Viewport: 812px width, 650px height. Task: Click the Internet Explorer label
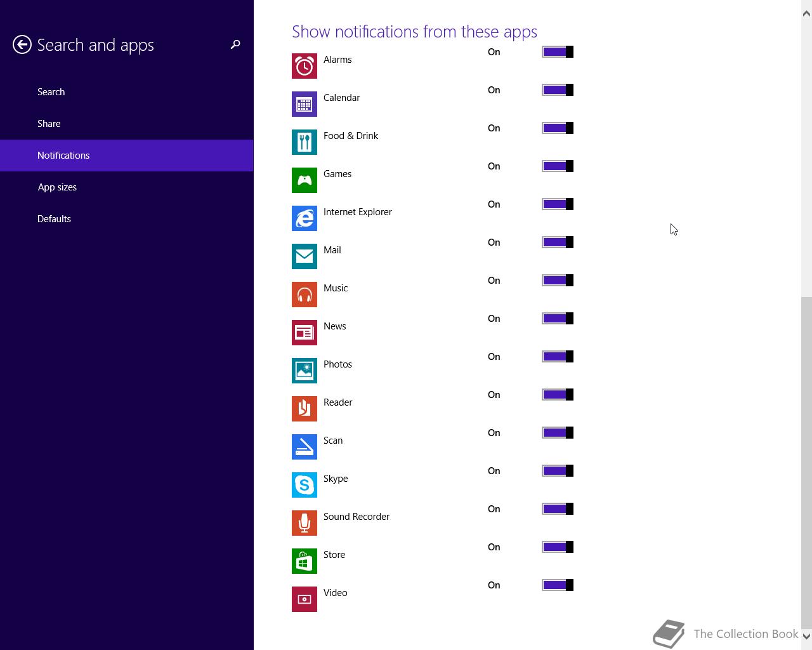point(358,212)
